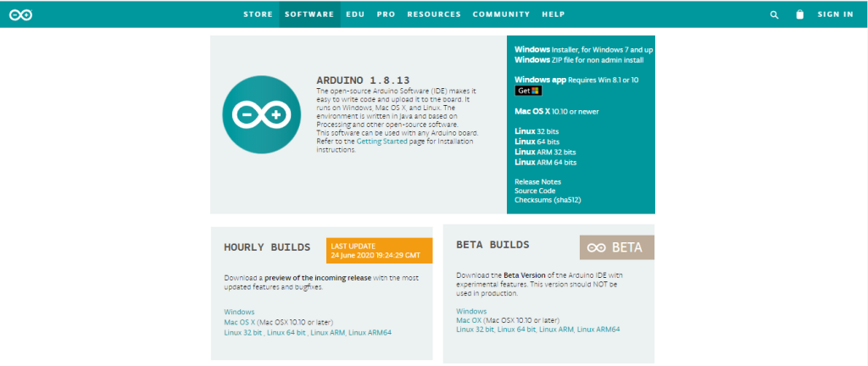Select the SOFTWARE navigation tab

point(309,14)
